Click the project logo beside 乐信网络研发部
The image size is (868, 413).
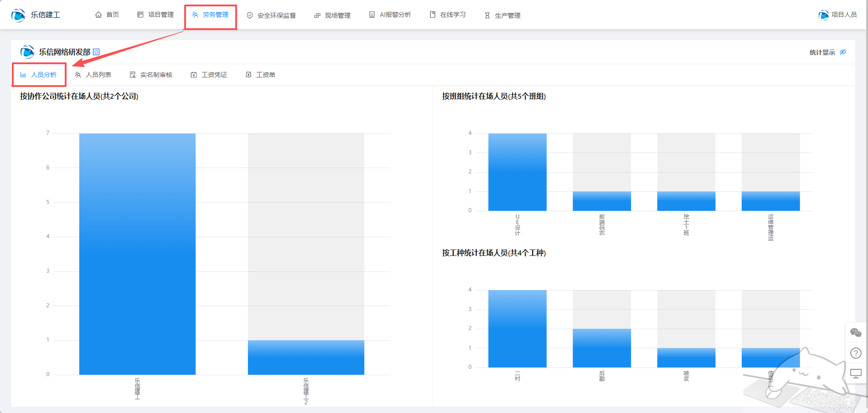[27, 52]
